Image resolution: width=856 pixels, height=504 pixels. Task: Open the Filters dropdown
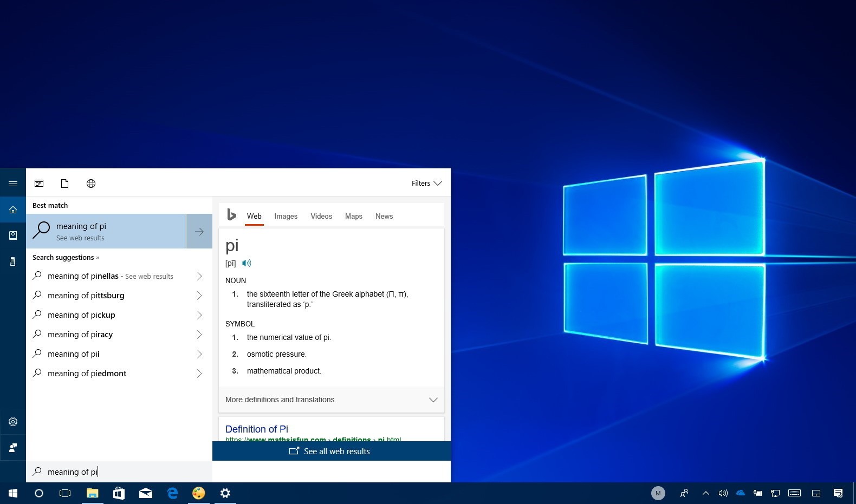426,184
